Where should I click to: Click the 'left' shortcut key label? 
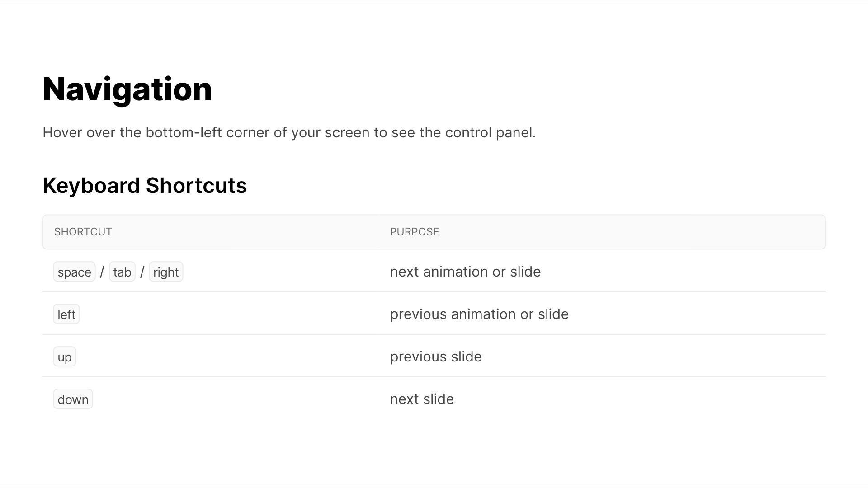coord(66,314)
